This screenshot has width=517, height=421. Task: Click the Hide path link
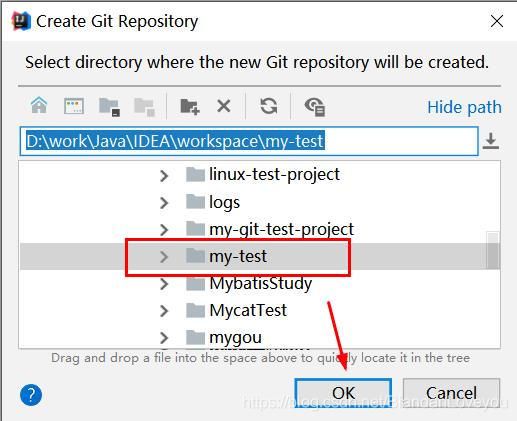[464, 107]
